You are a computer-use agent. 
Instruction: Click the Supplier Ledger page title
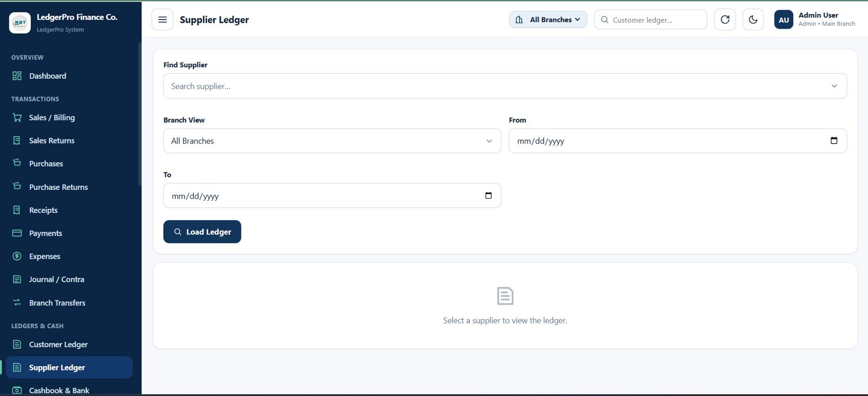(x=214, y=20)
